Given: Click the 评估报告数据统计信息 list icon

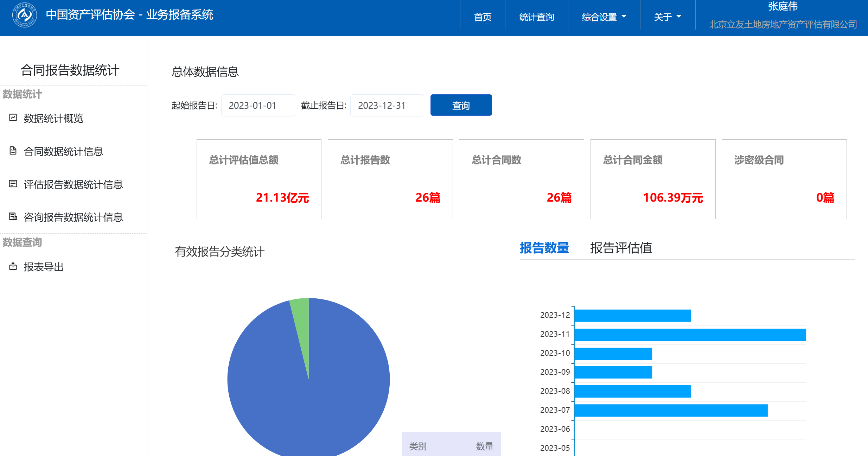Looking at the screenshot, I should (x=13, y=184).
